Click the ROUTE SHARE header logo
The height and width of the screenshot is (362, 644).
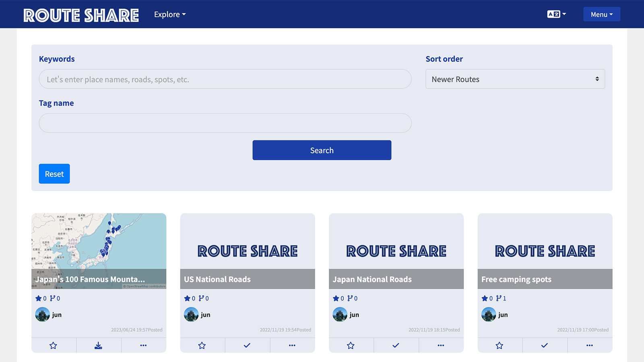tap(81, 15)
